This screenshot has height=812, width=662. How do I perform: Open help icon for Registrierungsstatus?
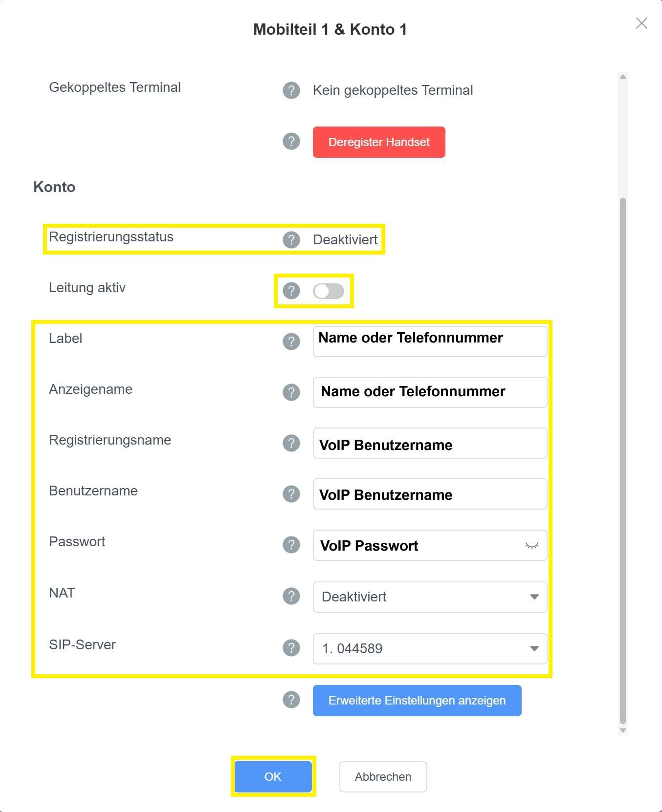tap(291, 240)
